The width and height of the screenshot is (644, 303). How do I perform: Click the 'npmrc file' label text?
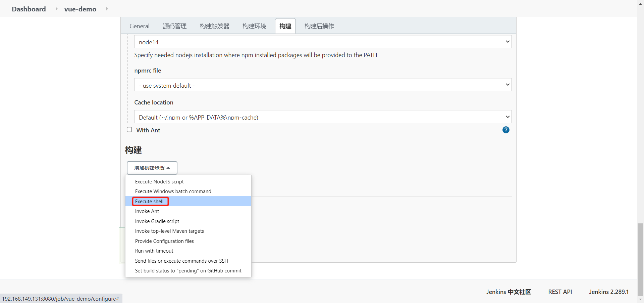(148, 71)
